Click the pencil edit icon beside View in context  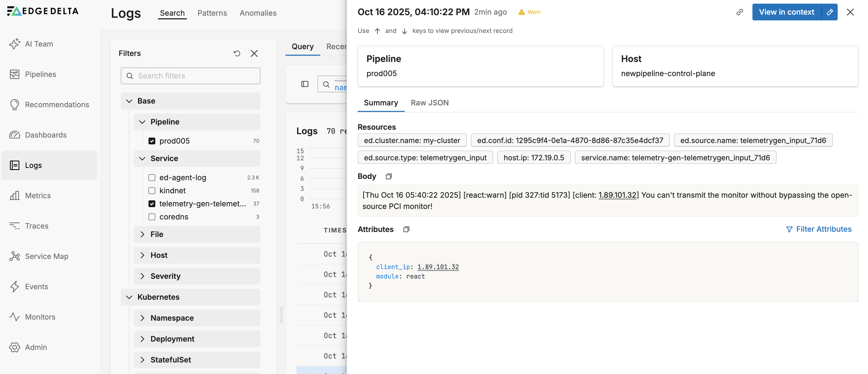pyautogui.click(x=830, y=12)
